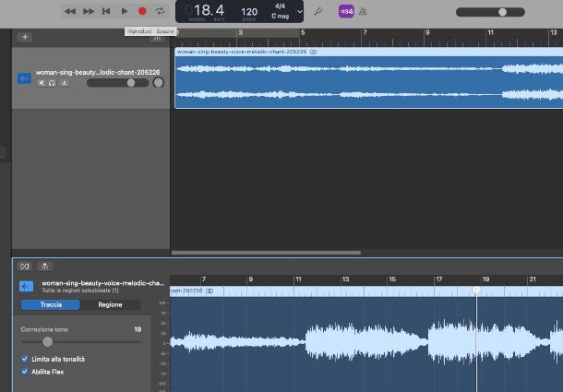Click bar 13 on the editor ruler
The height and width of the screenshot is (392, 563).
[345, 279]
